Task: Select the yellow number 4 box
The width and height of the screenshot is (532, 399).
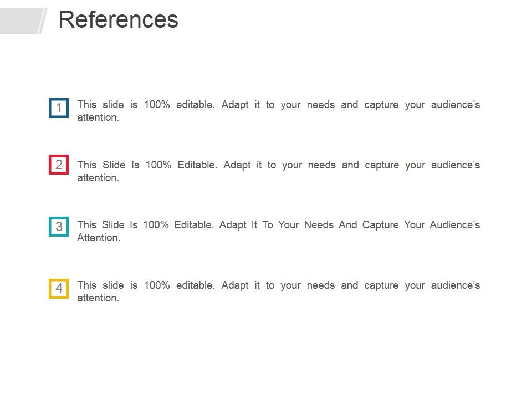Action: 59,289
